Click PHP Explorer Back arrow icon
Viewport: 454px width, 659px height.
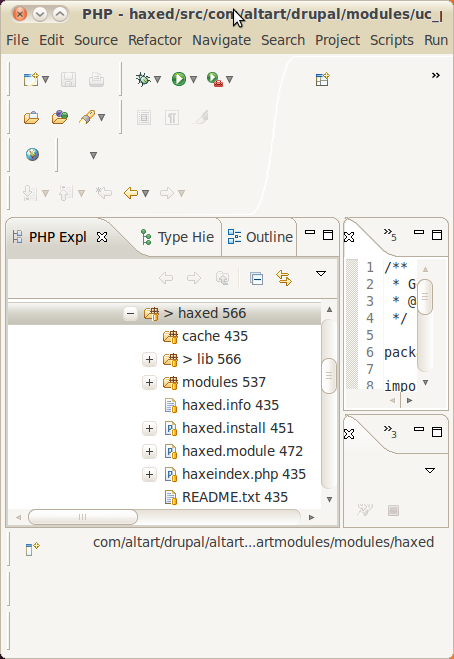[x=166, y=278]
